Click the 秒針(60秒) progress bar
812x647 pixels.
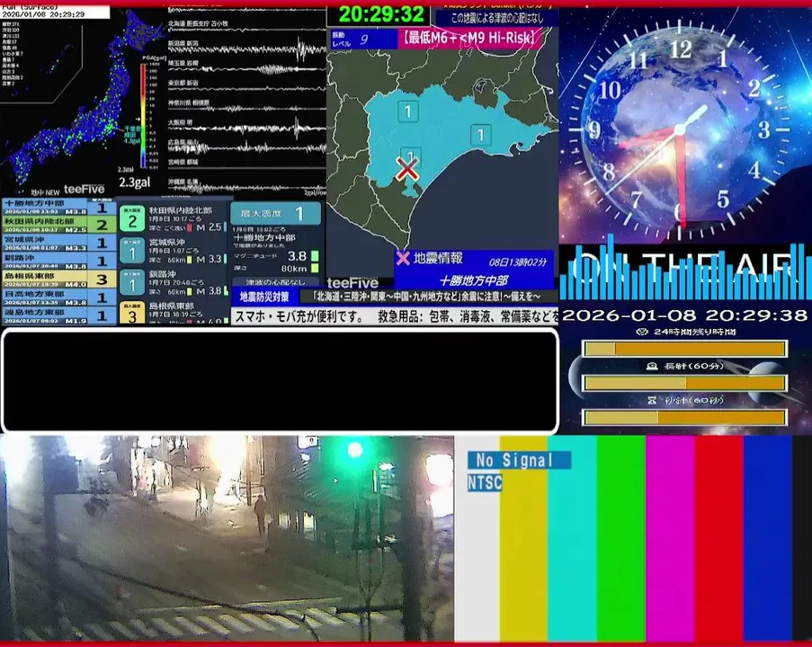click(685, 417)
